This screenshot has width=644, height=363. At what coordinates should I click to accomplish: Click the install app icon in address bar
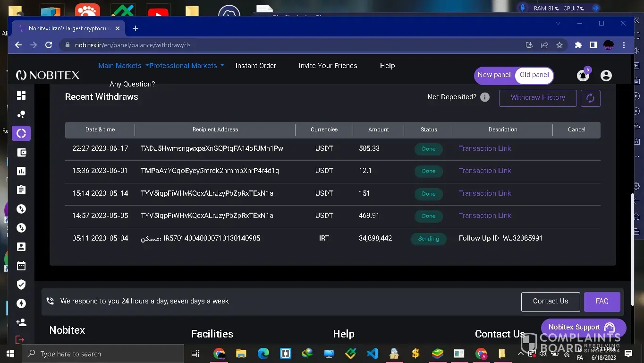pyautogui.click(x=529, y=45)
